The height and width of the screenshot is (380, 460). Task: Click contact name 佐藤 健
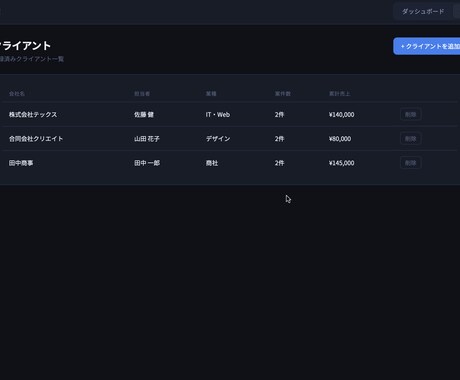144,115
